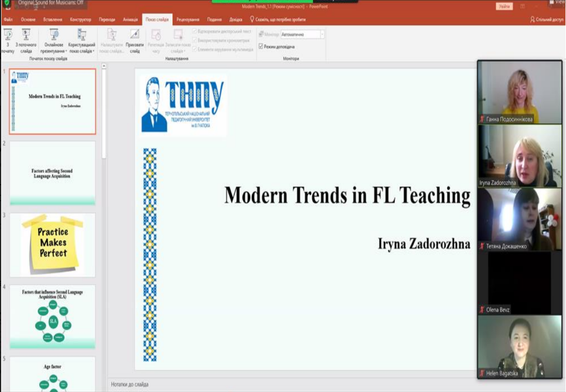Open the Анімація ribbon tab
The image size is (566, 392).
(x=130, y=19)
